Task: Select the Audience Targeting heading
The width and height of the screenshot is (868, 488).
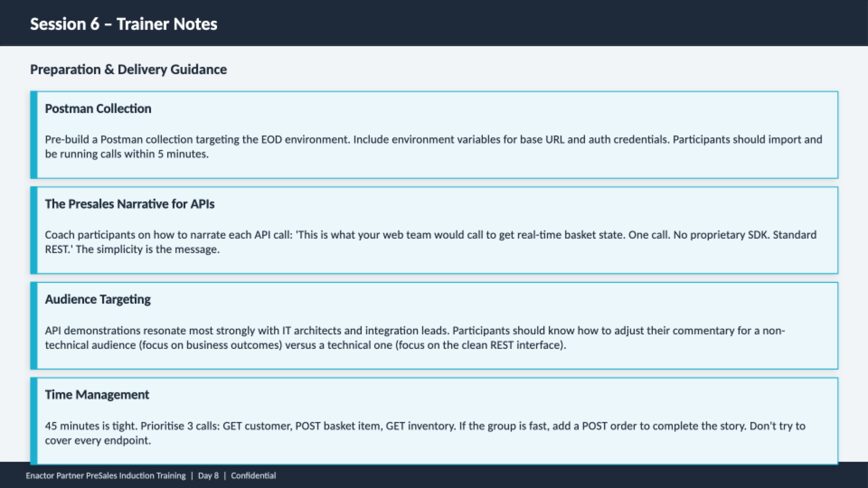Action: coord(98,300)
